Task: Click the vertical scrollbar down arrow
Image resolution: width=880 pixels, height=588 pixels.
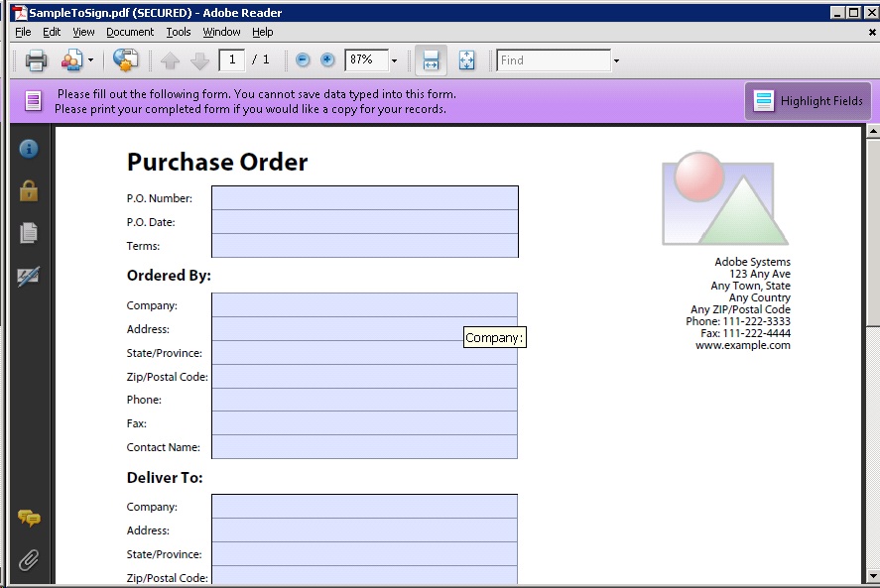Action: [x=873, y=575]
